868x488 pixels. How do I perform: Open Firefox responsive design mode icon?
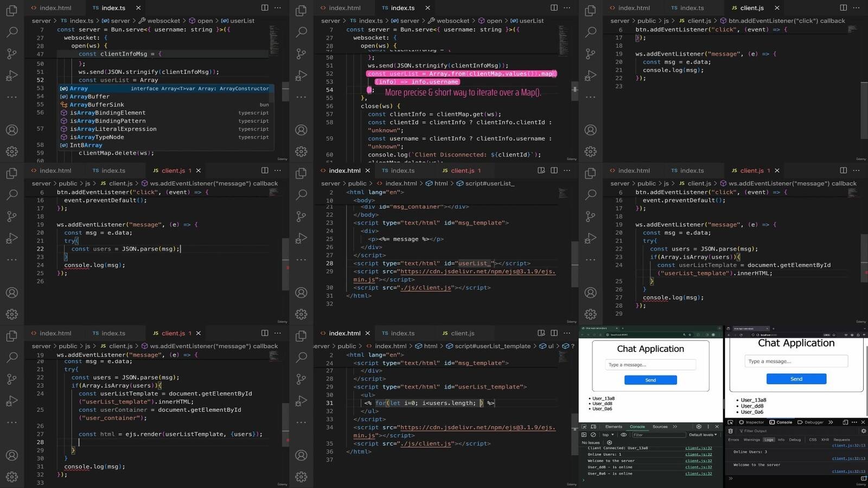[x=845, y=422]
